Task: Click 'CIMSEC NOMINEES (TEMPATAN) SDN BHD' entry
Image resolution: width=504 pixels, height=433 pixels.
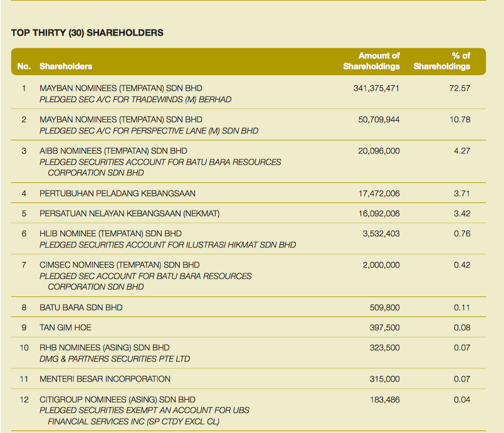Action: click(119, 265)
